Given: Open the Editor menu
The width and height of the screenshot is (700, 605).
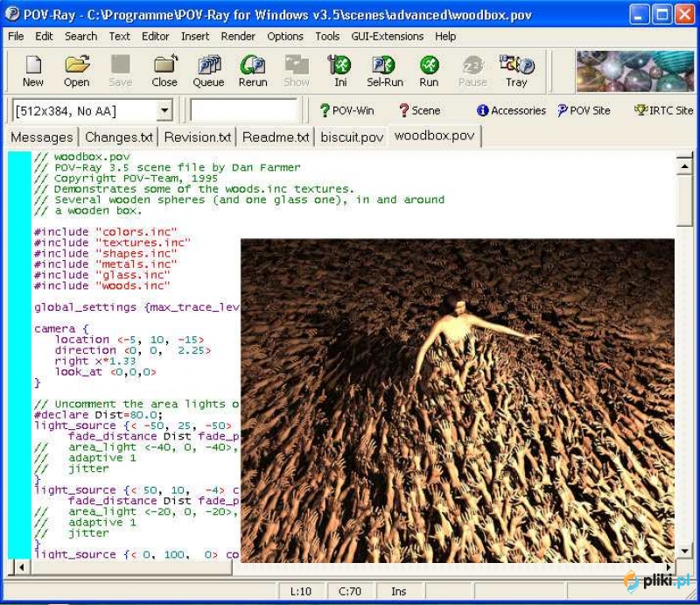Looking at the screenshot, I should pos(156,36).
